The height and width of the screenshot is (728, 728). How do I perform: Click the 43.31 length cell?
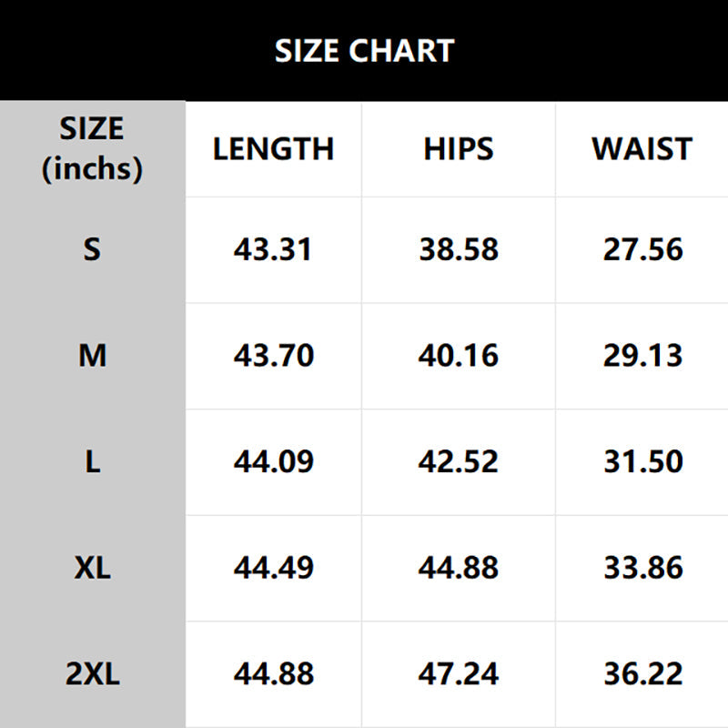point(273,249)
